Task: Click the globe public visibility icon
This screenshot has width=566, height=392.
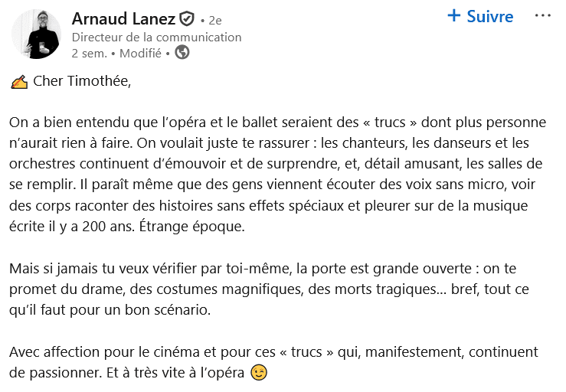Action: pyautogui.click(x=182, y=53)
